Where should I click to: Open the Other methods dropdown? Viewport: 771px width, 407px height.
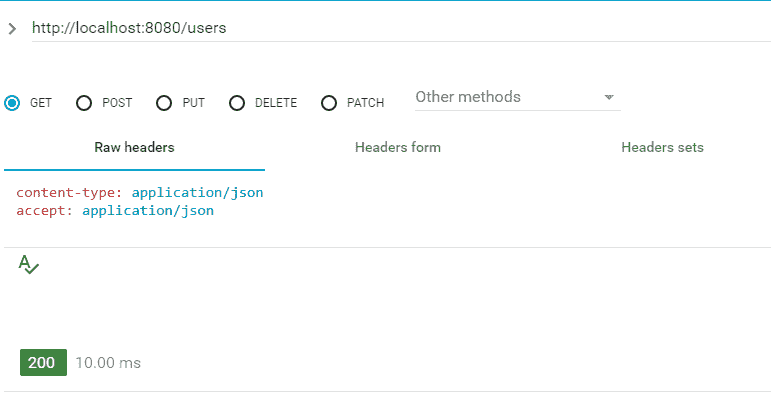coord(505,97)
